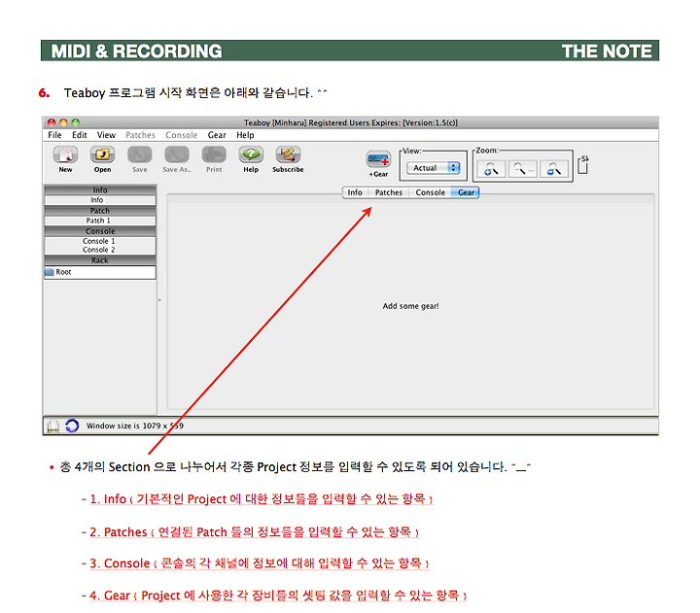Click the Subscribe toolbar icon
Viewport: 700px width, 613px height.
pyautogui.click(x=288, y=154)
